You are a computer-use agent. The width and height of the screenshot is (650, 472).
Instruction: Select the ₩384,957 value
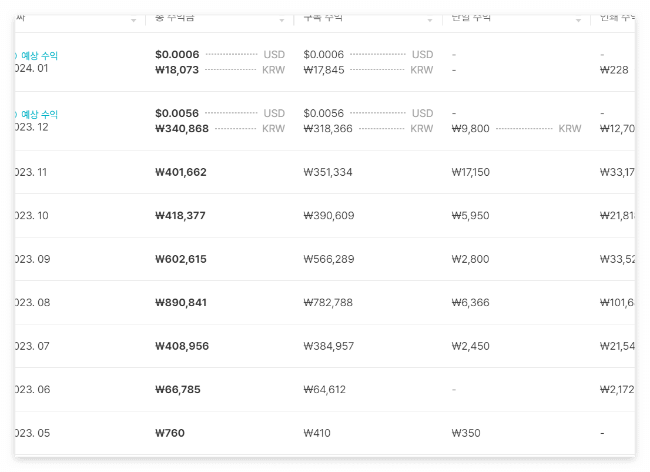tap(329, 346)
